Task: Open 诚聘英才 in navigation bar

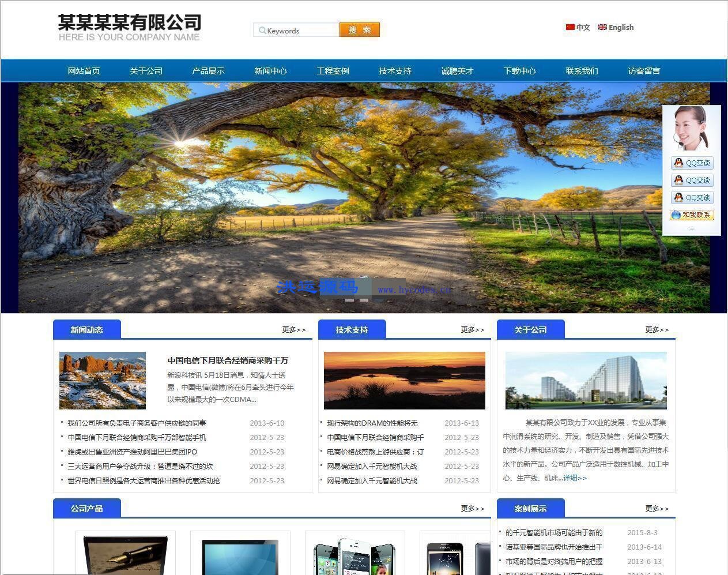Action: [x=458, y=71]
